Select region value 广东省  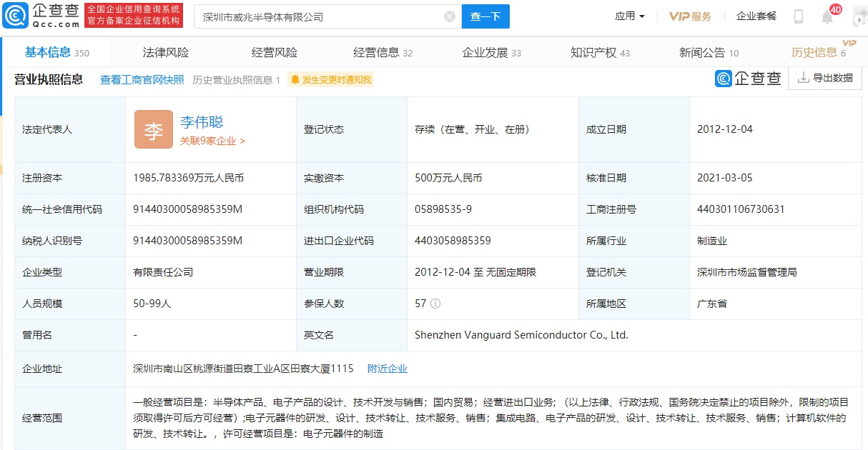712,304
